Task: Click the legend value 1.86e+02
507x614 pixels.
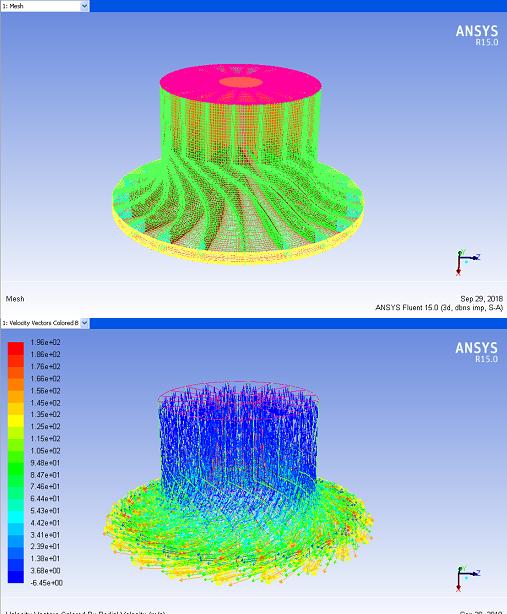Action: [x=45, y=354]
